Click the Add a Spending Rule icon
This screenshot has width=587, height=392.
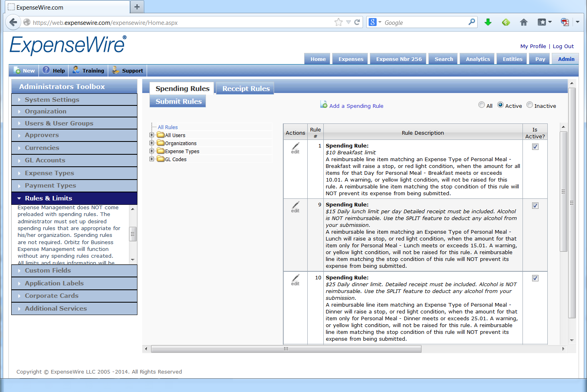[323, 105]
